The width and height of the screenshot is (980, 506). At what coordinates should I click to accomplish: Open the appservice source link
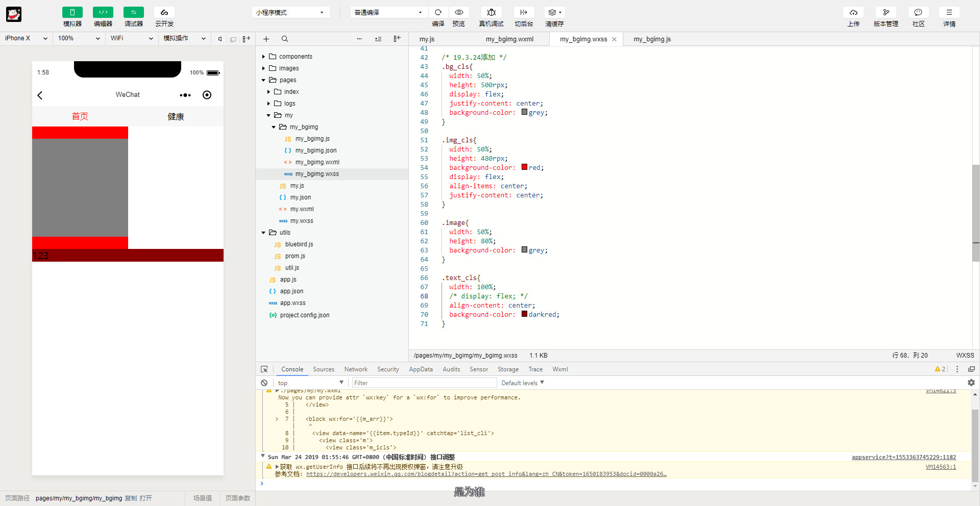click(x=903, y=458)
